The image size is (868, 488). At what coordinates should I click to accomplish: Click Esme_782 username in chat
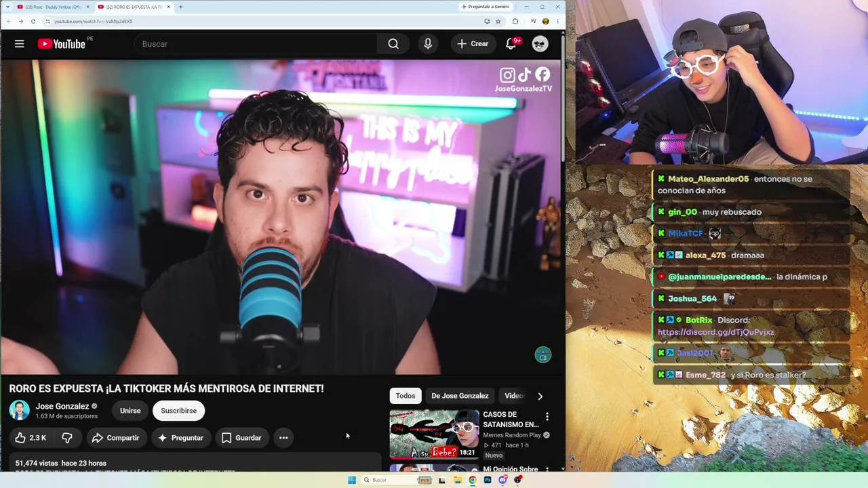705,375
